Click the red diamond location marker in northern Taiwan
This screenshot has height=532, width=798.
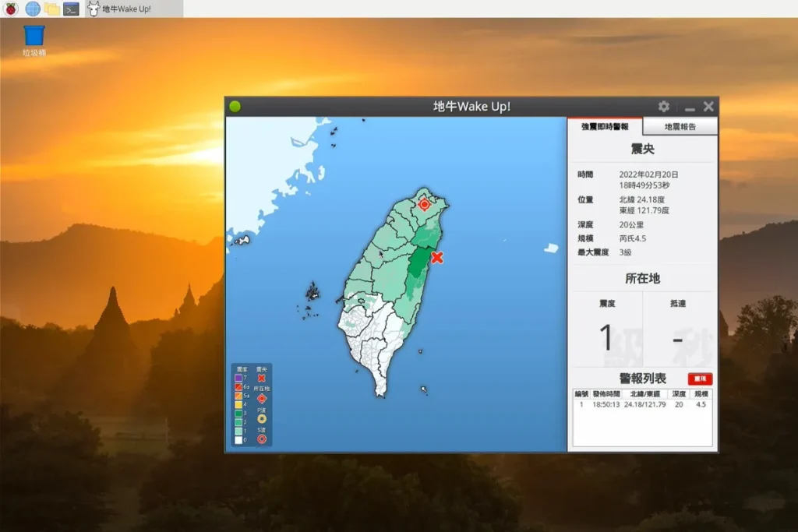(424, 205)
